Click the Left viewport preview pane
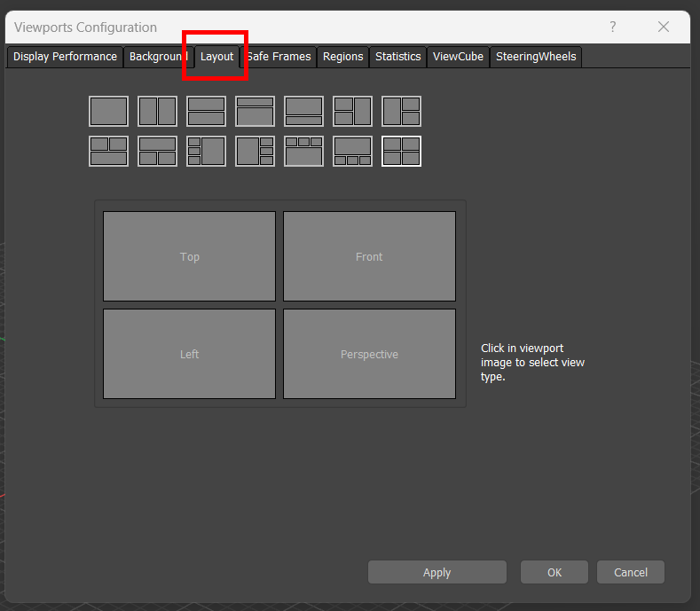Image resolution: width=700 pixels, height=611 pixels. pyautogui.click(x=189, y=354)
